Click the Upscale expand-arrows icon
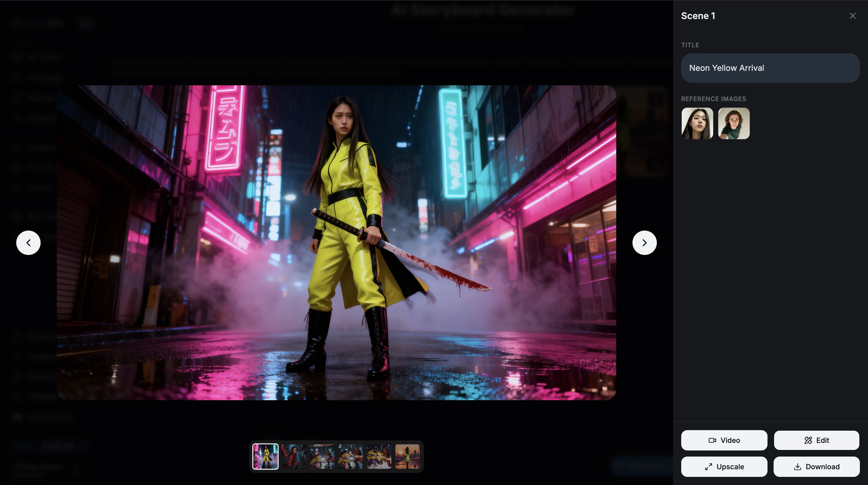 point(708,467)
